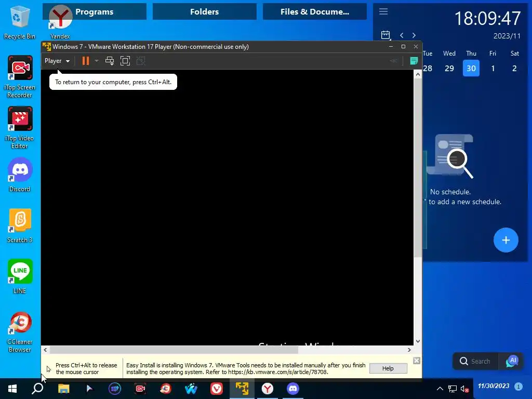Add a new schedule with plus button
Image resolution: width=532 pixels, height=399 pixels.
(506, 240)
